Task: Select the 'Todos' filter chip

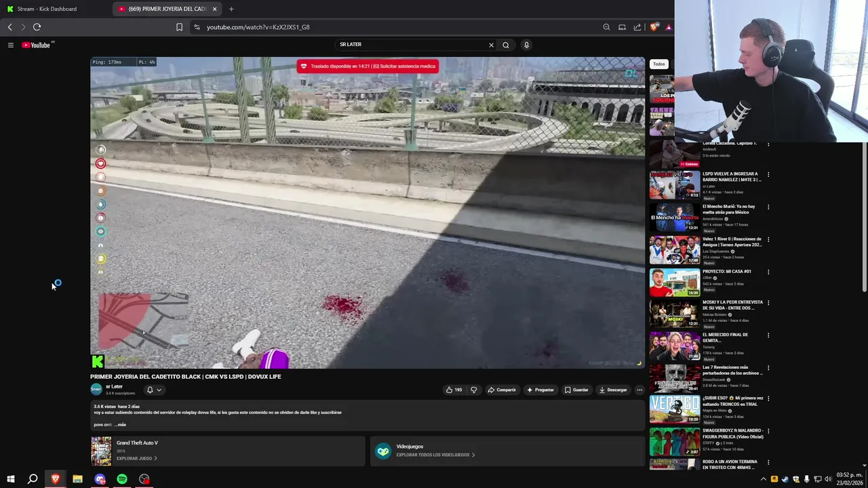Action: (659, 64)
